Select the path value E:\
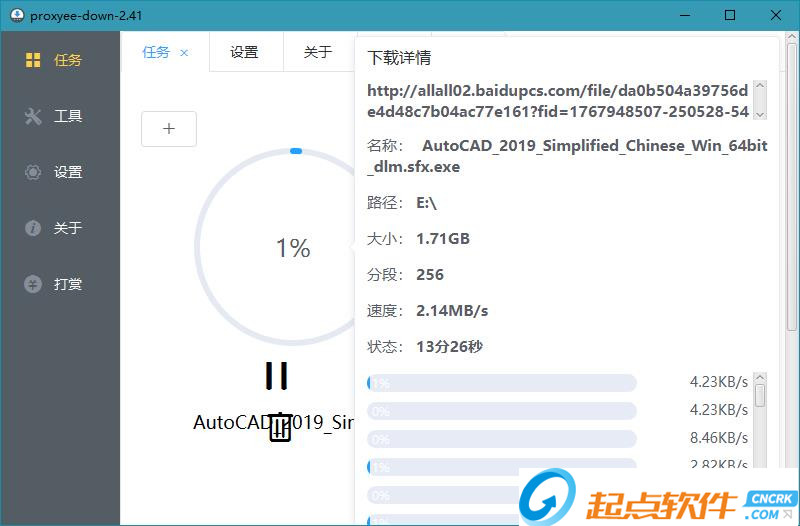This screenshot has width=800, height=526. point(427,203)
